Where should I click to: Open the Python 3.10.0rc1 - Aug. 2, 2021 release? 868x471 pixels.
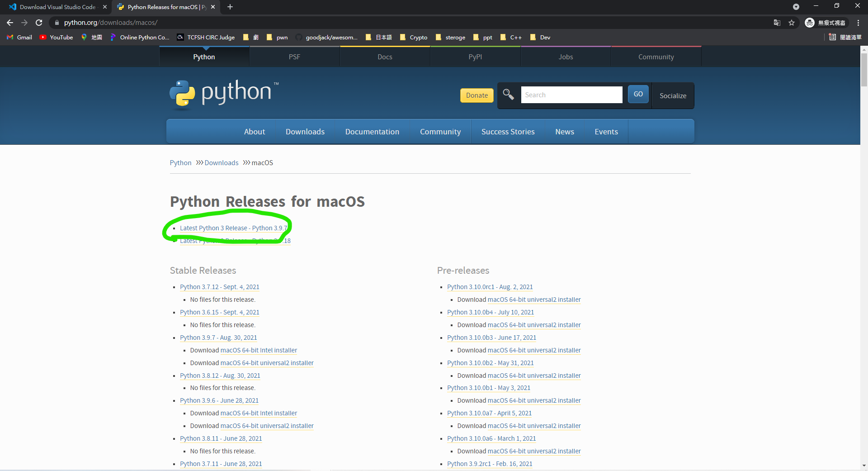(490, 287)
